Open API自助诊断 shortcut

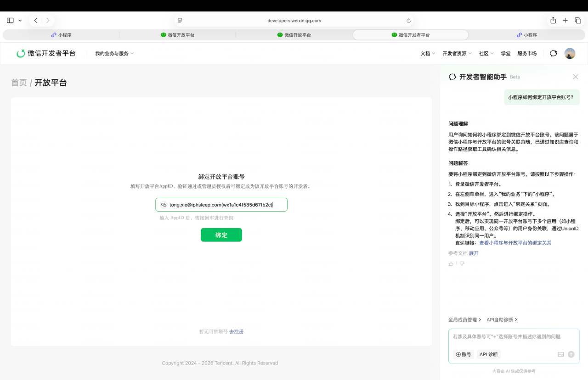(502, 320)
